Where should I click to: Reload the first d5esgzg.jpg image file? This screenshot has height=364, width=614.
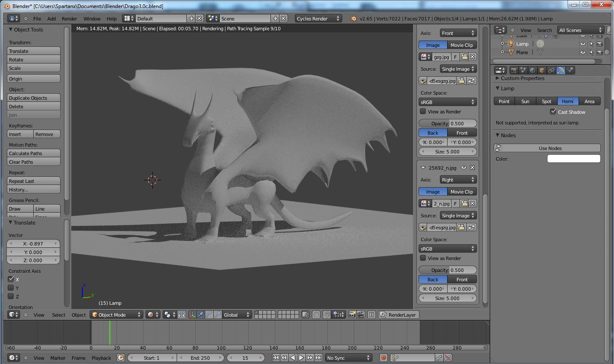tap(471, 81)
